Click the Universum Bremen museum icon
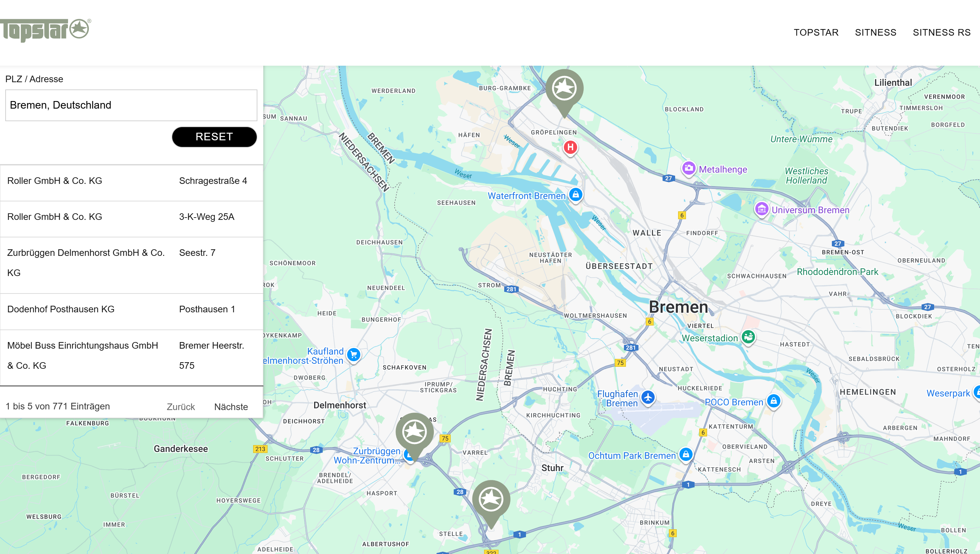Image resolution: width=980 pixels, height=554 pixels. pyautogui.click(x=762, y=209)
